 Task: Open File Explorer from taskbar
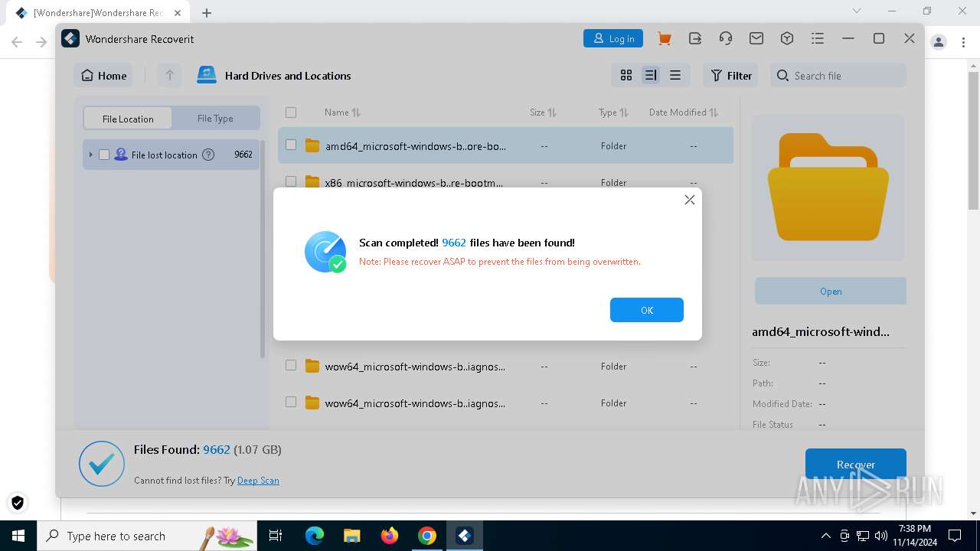point(351,536)
